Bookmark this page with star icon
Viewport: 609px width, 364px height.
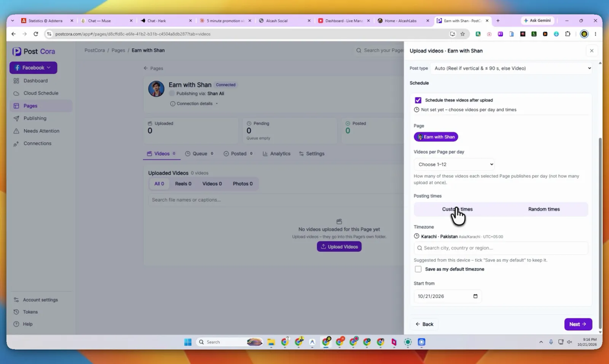pyautogui.click(x=462, y=34)
